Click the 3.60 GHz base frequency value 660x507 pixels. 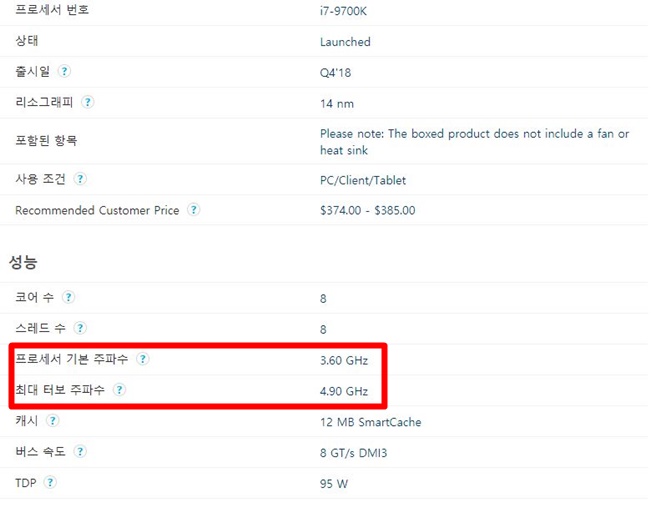pos(345,360)
